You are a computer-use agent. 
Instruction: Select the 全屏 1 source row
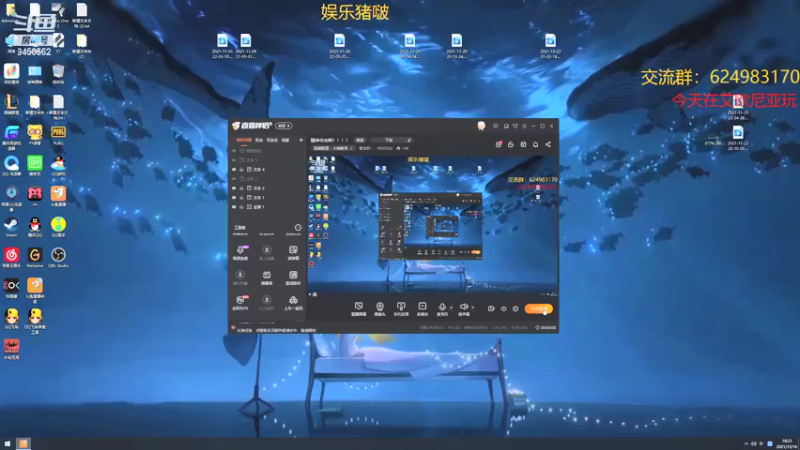pyautogui.click(x=267, y=207)
